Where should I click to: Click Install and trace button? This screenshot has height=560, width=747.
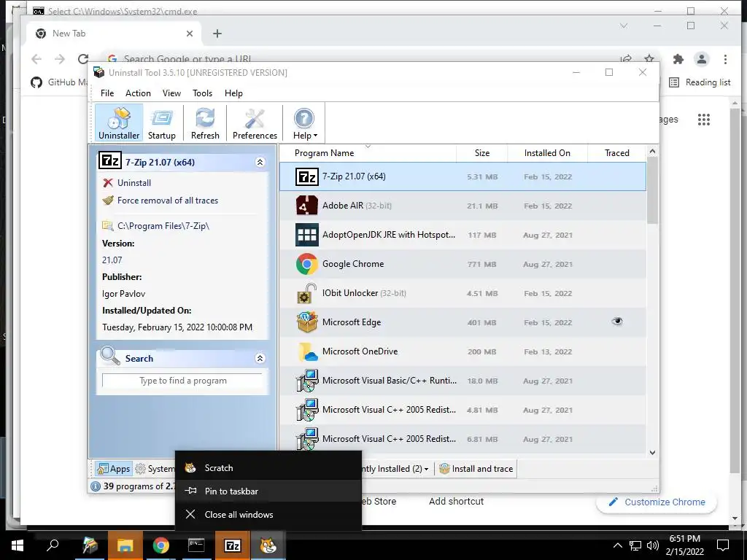coord(476,469)
